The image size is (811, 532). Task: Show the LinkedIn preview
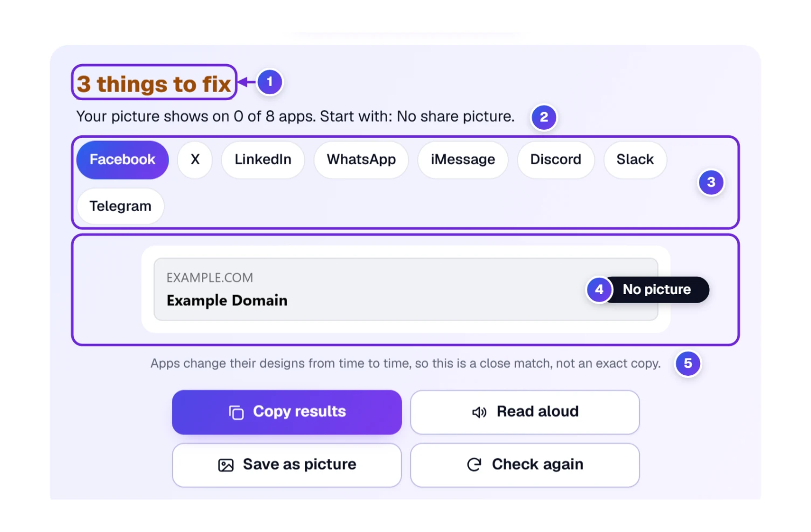coord(263,160)
